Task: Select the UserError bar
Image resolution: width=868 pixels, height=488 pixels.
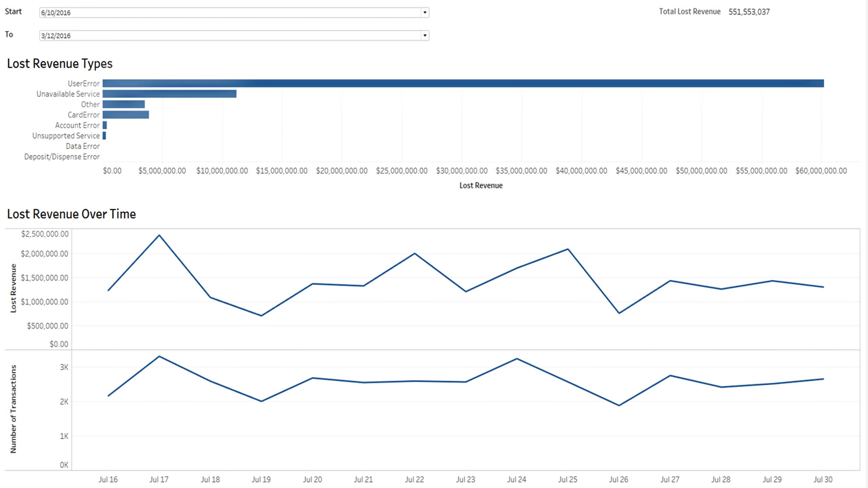Action: 463,83
